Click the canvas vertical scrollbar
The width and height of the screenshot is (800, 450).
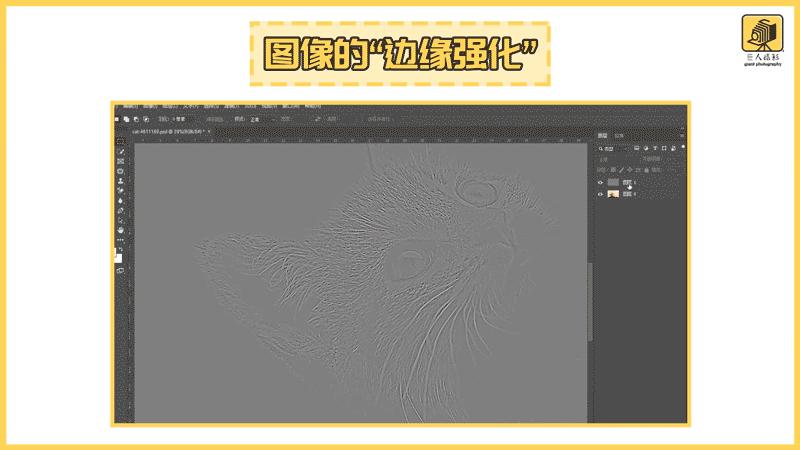[x=590, y=301]
